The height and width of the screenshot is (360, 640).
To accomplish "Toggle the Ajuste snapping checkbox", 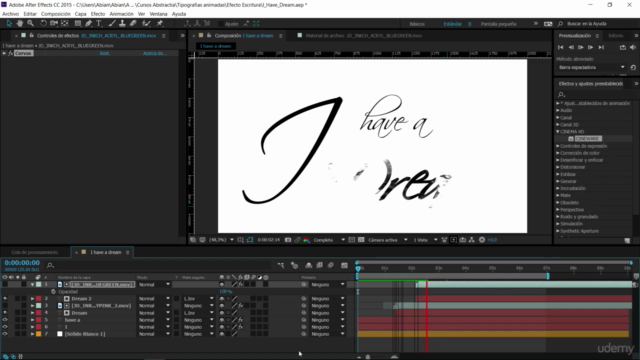I will (x=221, y=24).
